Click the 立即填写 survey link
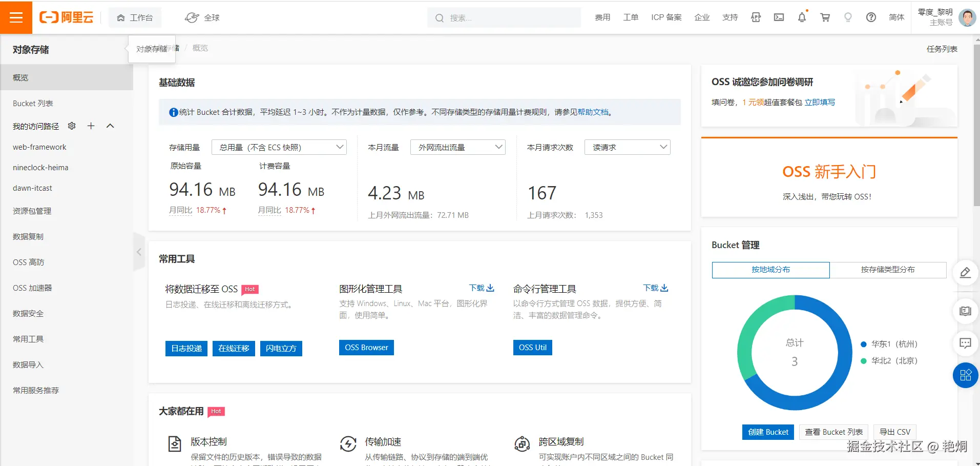 tap(820, 102)
